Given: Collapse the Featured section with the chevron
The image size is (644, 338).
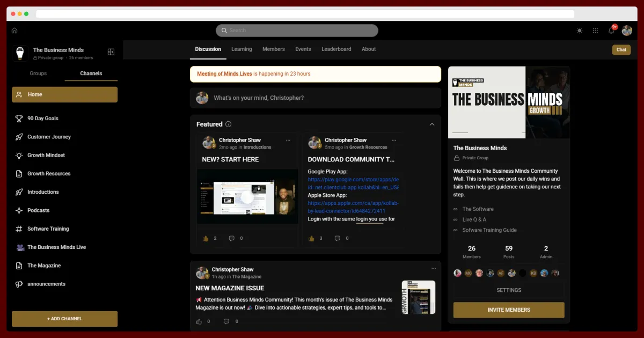Looking at the screenshot, I should pos(432,124).
